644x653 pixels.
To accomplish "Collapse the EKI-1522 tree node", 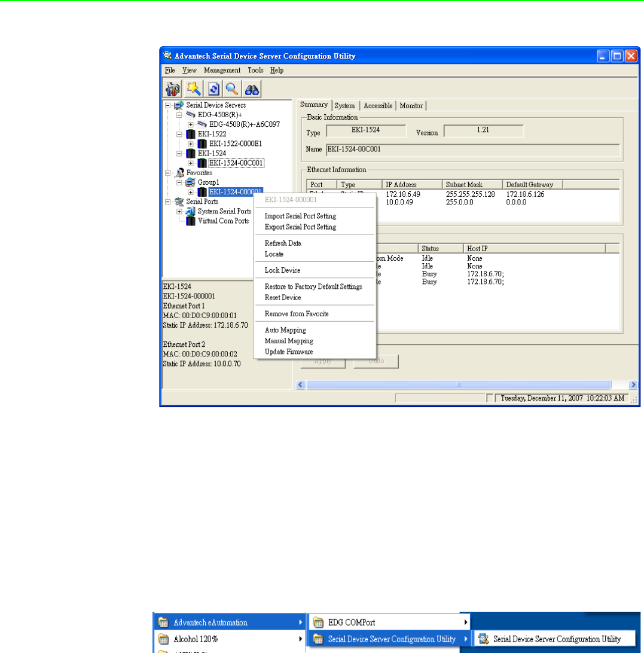I will [x=179, y=134].
